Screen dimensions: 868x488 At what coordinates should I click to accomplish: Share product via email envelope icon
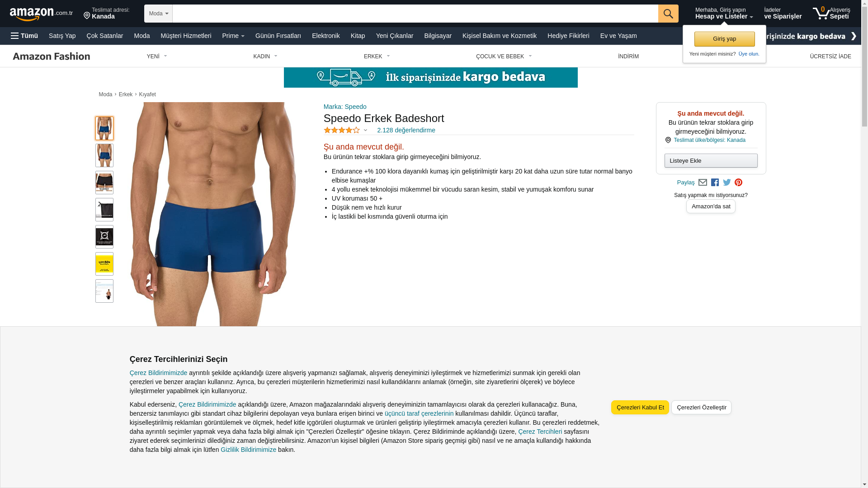pyautogui.click(x=703, y=183)
